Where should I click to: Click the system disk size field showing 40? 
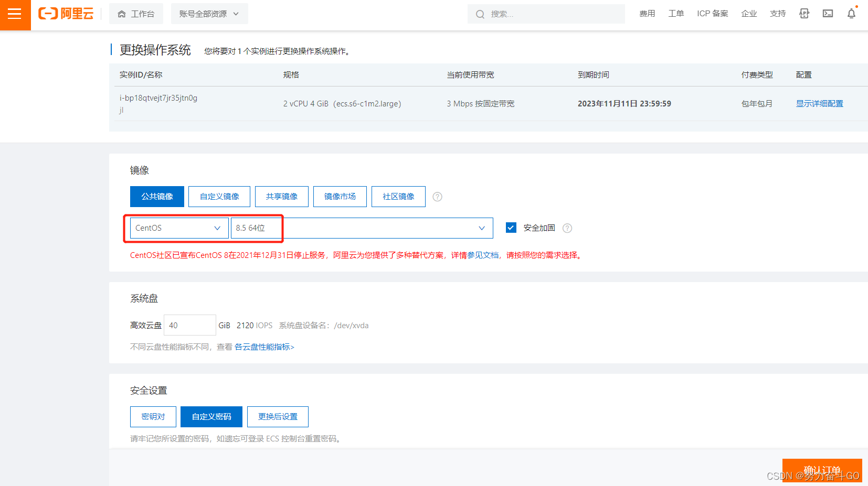pyautogui.click(x=190, y=325)
